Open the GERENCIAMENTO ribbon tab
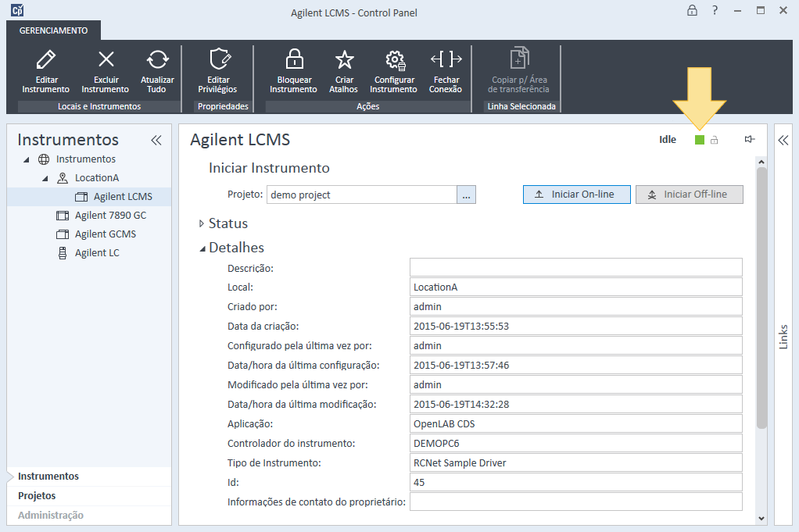 [53, 30]
